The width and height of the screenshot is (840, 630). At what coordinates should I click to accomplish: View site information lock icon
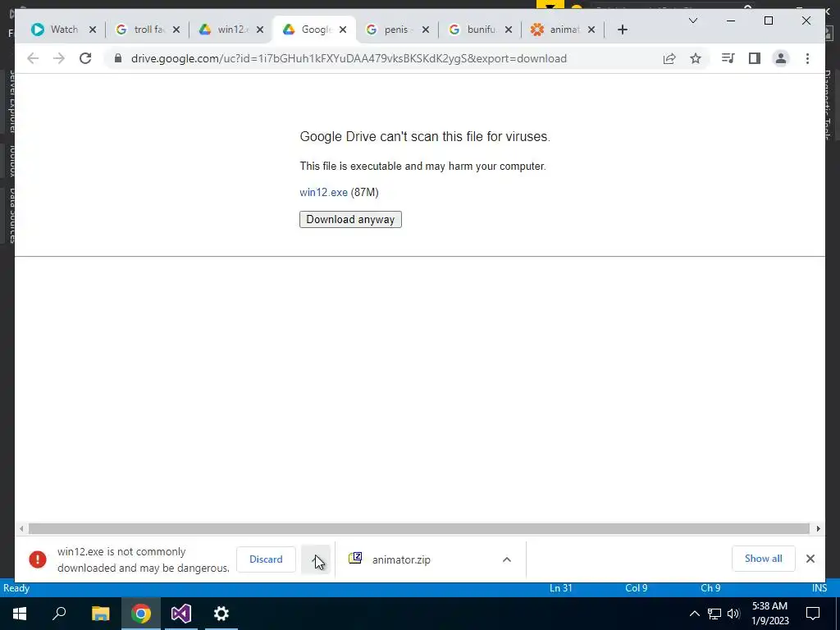(118, 58)
